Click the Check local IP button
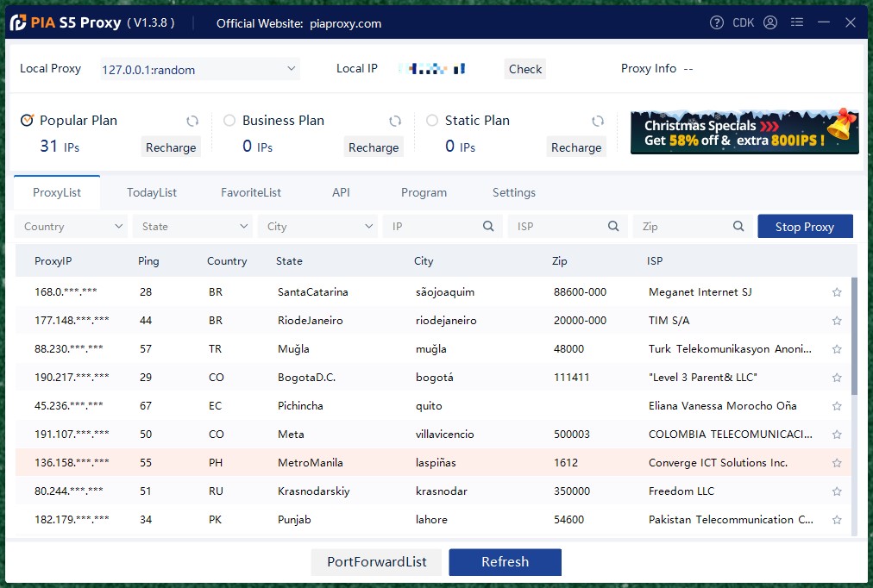The height and width of the screenshot is (588, 873). [x=525, y=69]
